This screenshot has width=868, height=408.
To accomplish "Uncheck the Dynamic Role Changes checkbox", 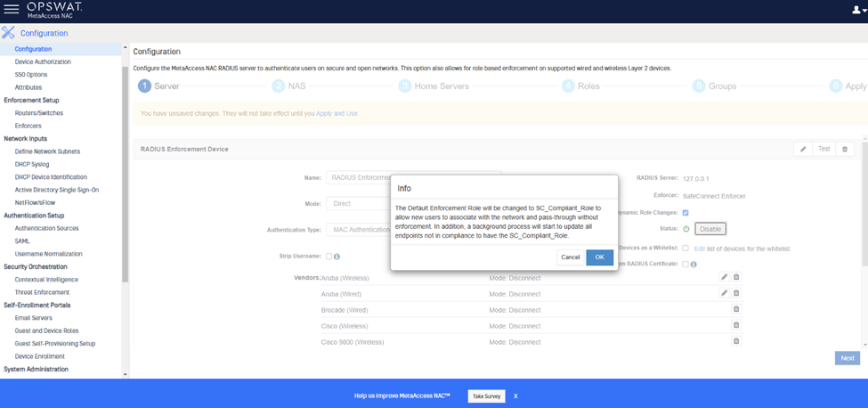I will coord(685,213).
